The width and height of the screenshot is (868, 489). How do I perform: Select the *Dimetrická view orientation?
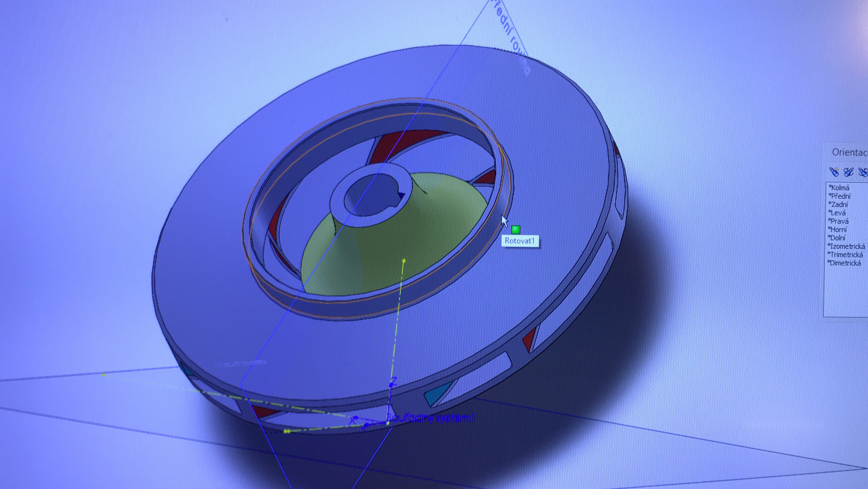[x=844, y=263]
